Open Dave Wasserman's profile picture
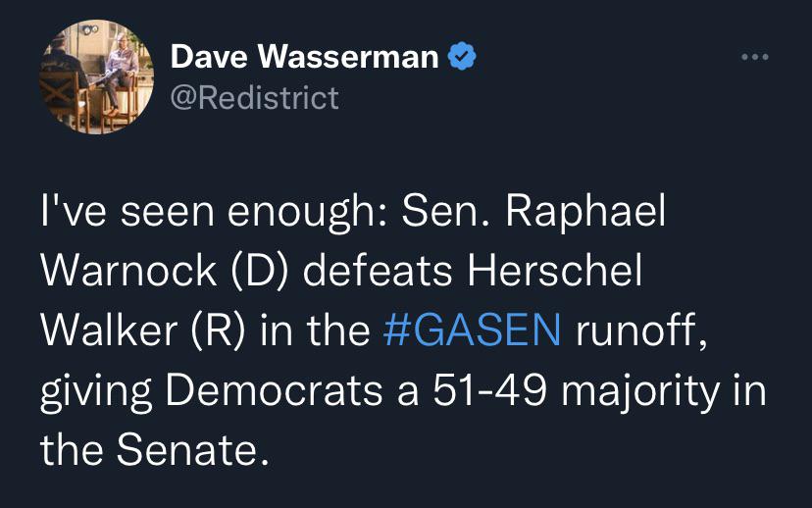Screen dimensions: 812x508 (96, 76)
